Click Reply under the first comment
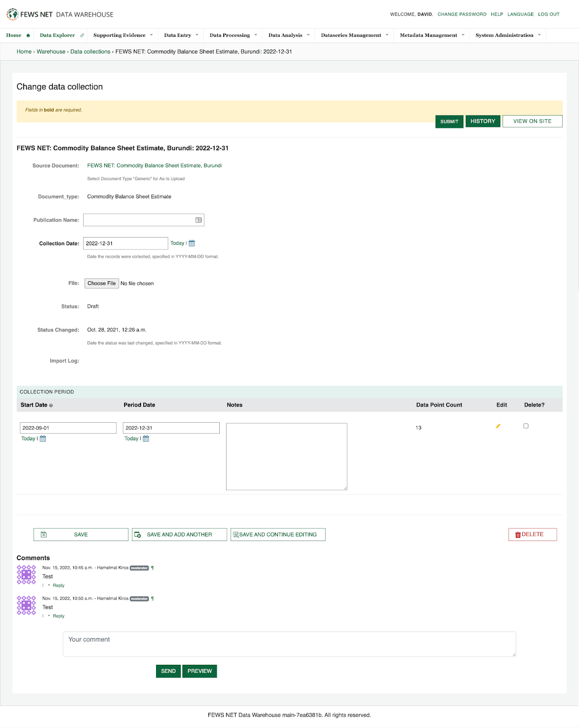Screen dimensions: 579x728 [x=59, y=586]
